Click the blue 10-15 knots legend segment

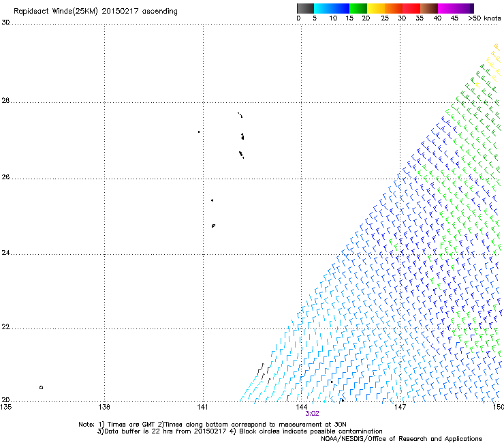coord(341,8)
